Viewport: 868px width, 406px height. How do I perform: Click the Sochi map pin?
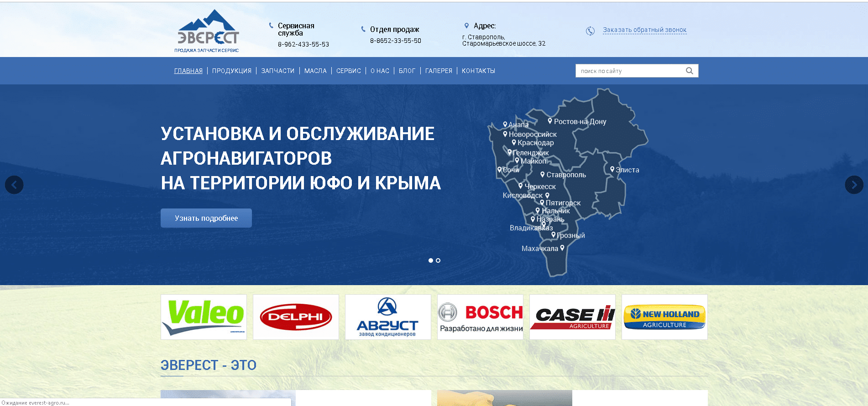pyautogui.click(x=499, y=169)
